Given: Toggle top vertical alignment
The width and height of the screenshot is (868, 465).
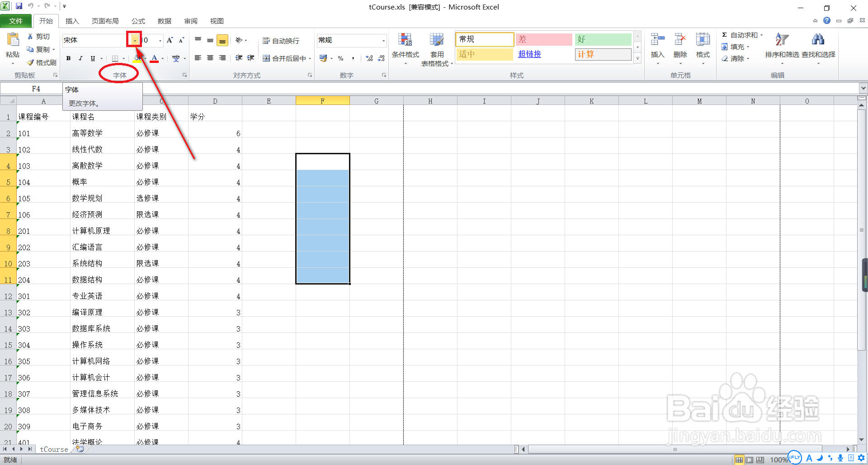Looking at the screenshot, I should 198,40.
